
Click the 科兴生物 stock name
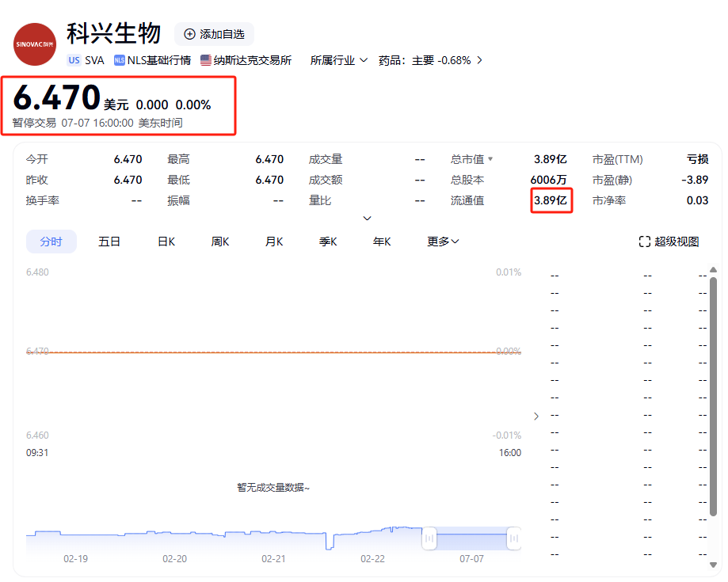click(x=114, y=33)
